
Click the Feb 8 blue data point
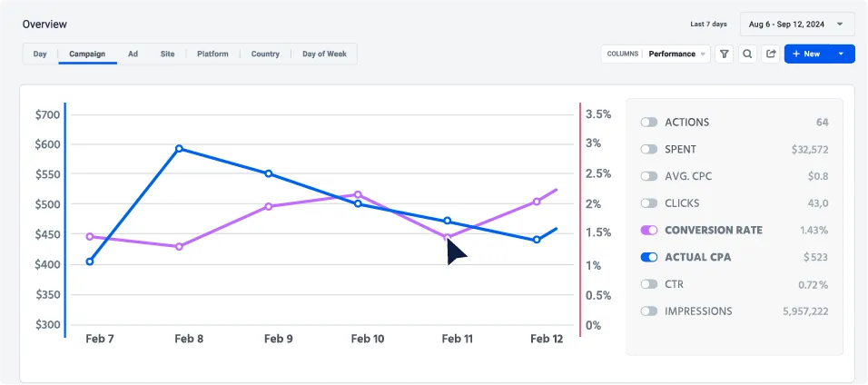[179, 148]
